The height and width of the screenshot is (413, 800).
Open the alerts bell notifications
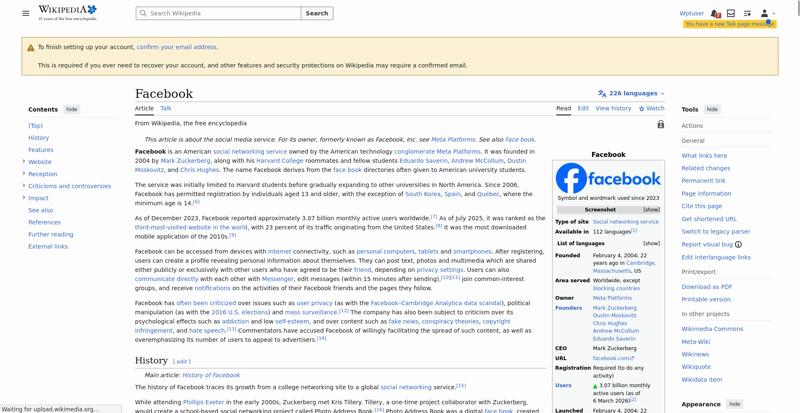coord(715,14)
